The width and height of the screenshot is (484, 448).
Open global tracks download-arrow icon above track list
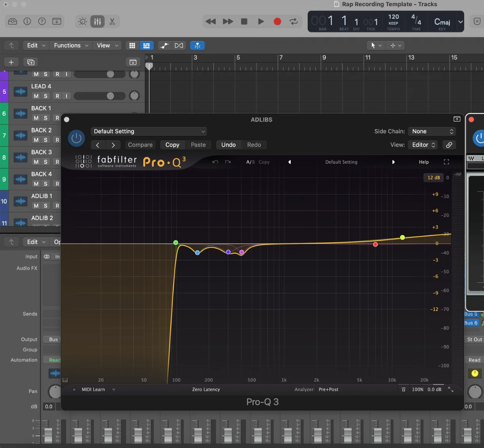tap(133, 62)
